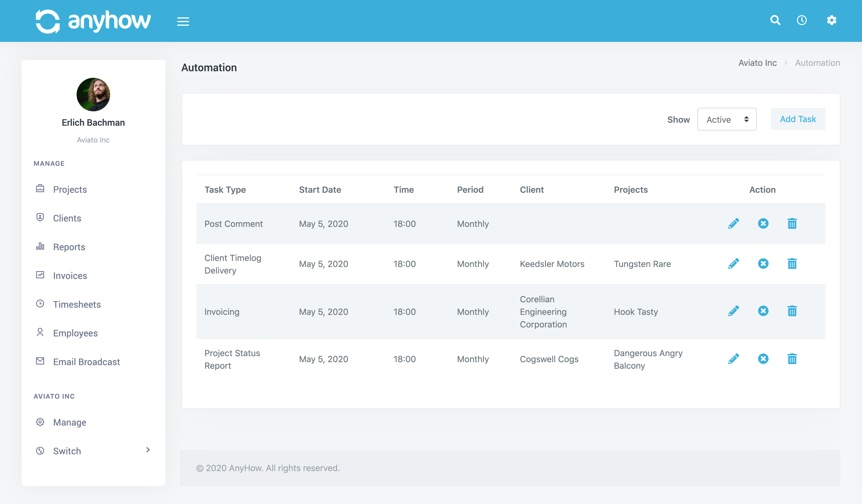Open Email Broadcast envelope icon

[40, 361]
